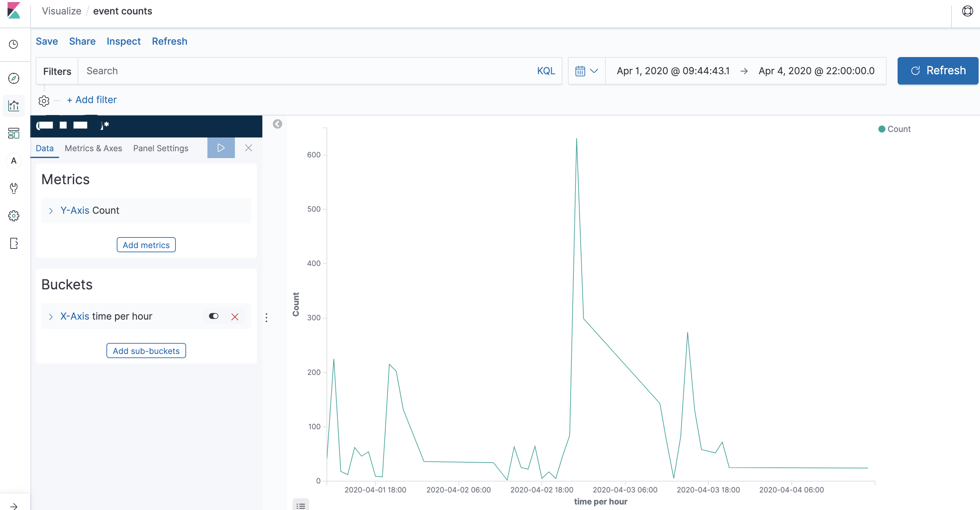Screen dimensions: 980x510
Task: Click end date Apr 4, 2020
Action: point(817,71)
